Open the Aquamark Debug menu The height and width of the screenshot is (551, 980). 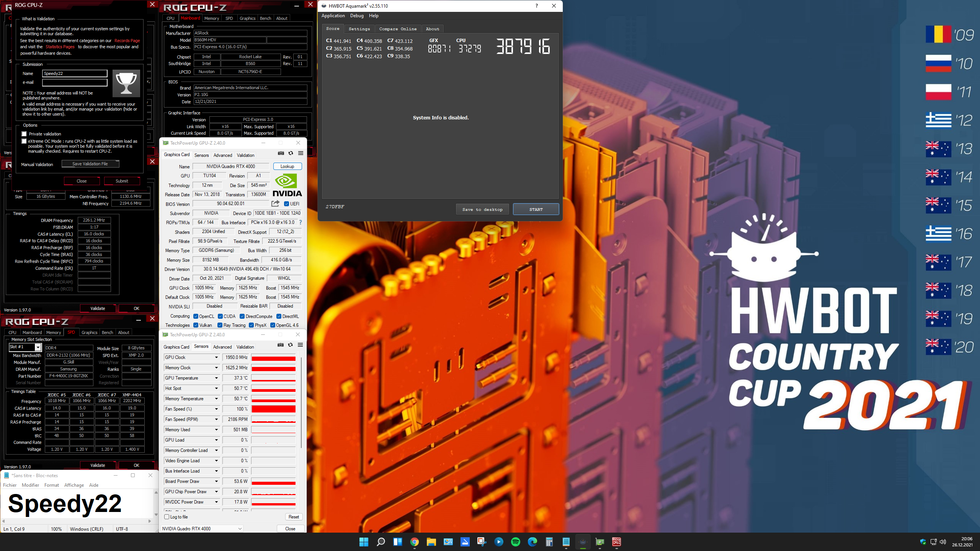click(x=357, y=16)
